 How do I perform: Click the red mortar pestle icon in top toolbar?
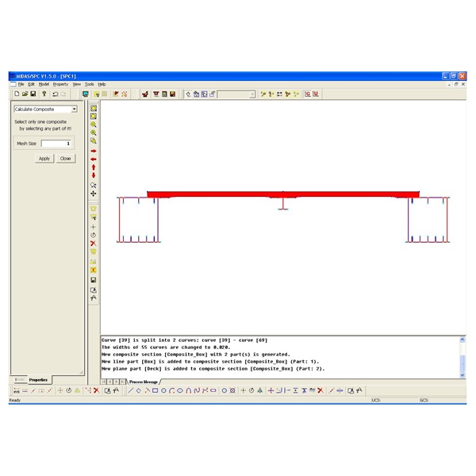[145, 94]
